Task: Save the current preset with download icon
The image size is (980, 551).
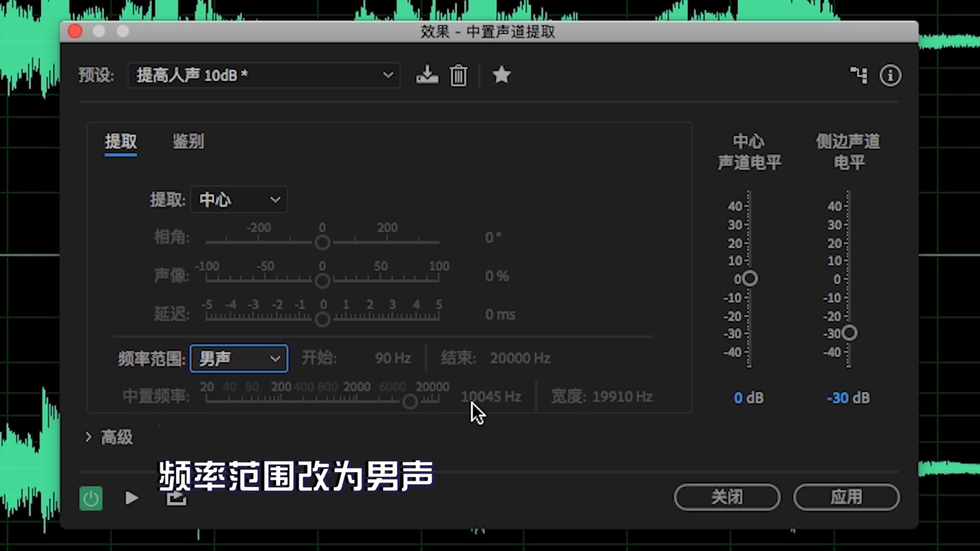Action: 427,75
